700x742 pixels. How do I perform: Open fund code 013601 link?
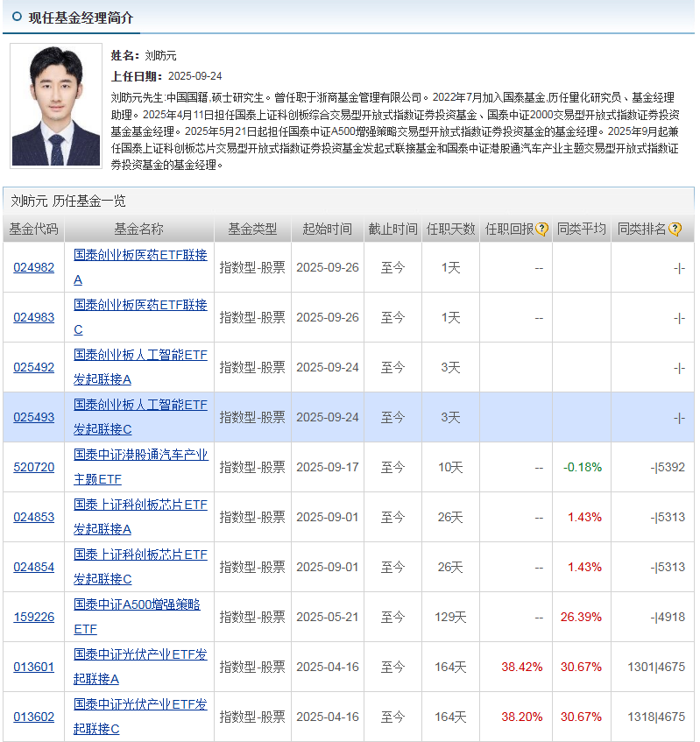[x=33, y=667]
